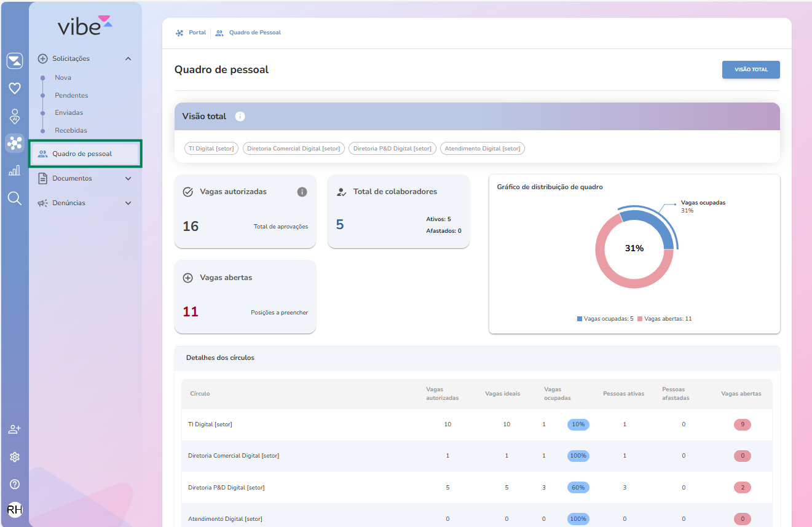812x527 pixels.
Task: Open Pendentes under Solicitações
Action: (x=71, y=95)
